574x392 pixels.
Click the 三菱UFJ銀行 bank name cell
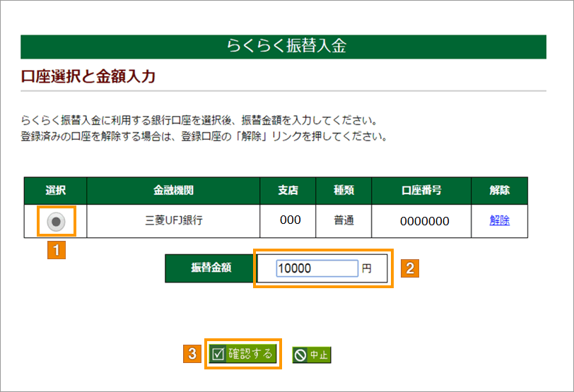point(173,220)
